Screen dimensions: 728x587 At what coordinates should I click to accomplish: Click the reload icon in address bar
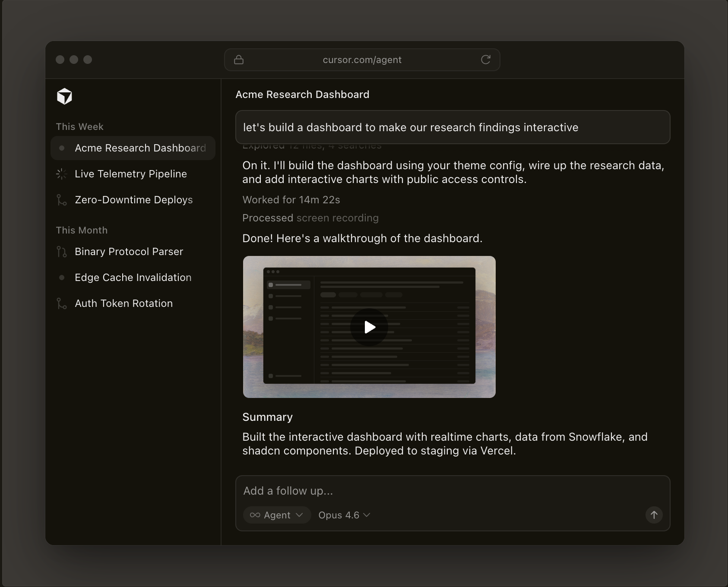(x=486, y=60)
